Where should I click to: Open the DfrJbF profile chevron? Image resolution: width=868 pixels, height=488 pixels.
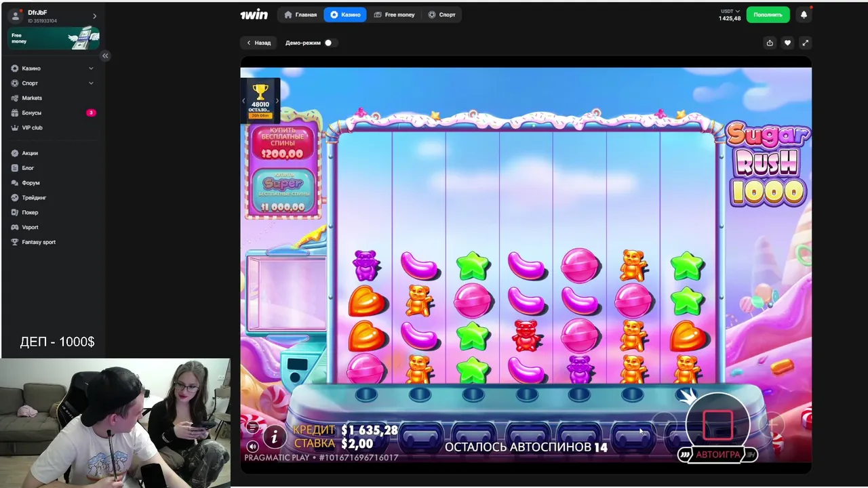[94, 16]
